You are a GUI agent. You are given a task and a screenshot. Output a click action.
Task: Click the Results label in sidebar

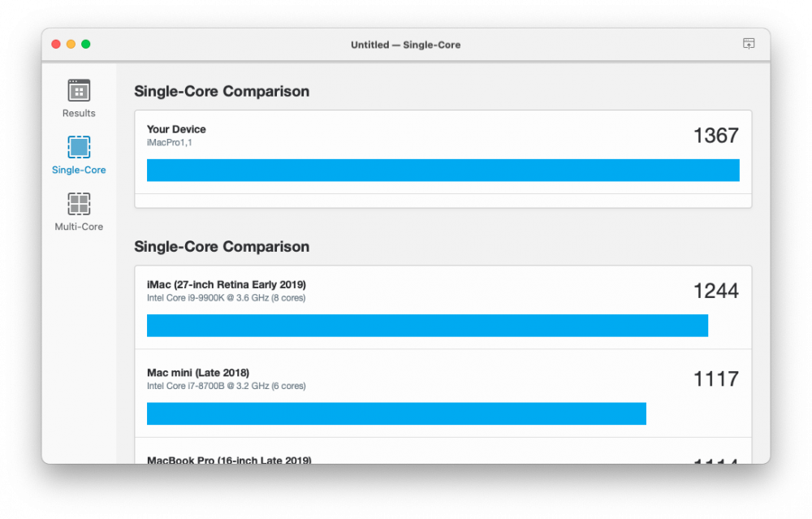pos(79,114)
